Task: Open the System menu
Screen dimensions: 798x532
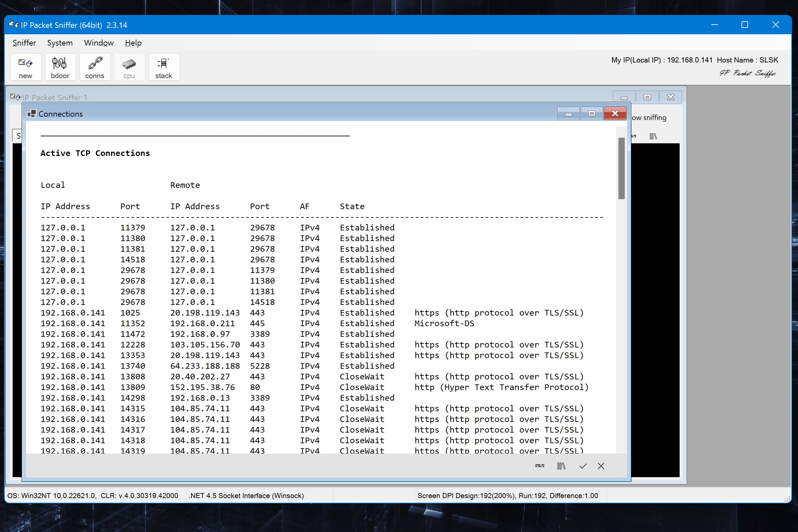Action: tap(60, 43)
